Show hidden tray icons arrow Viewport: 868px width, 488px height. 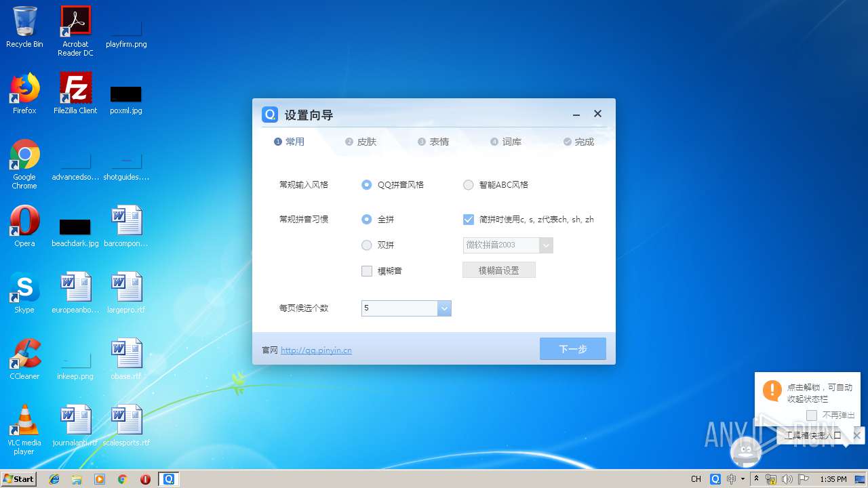coord(757,479)
